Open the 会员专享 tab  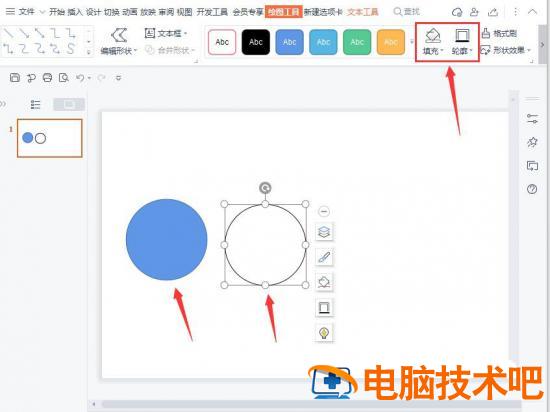coord(248,12)
